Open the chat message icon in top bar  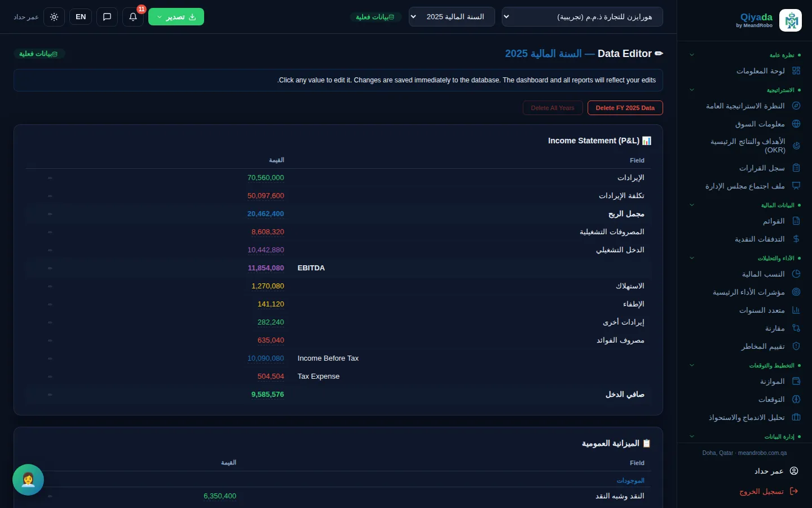[107, 17]
